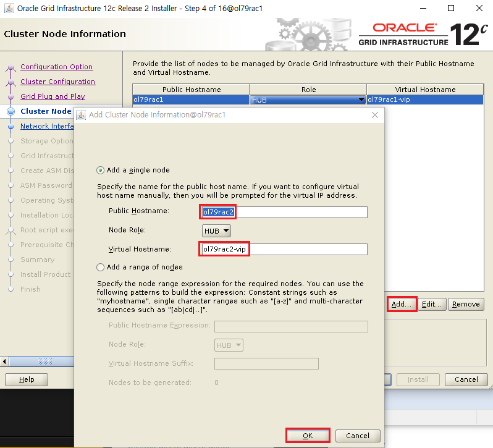Go to the Configuration Option step
Screen dimensions: 493x448
(57, 67)
